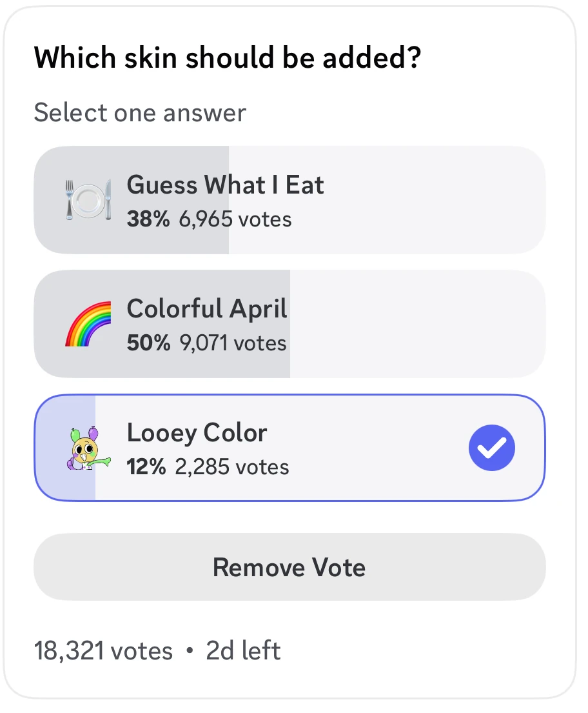
Task: Choose the Colorful April answer
Action: (207, 308)
